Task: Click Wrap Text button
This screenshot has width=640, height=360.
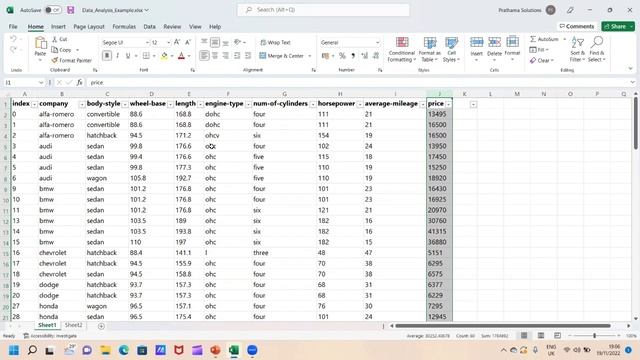Action: tap(276, 42)
